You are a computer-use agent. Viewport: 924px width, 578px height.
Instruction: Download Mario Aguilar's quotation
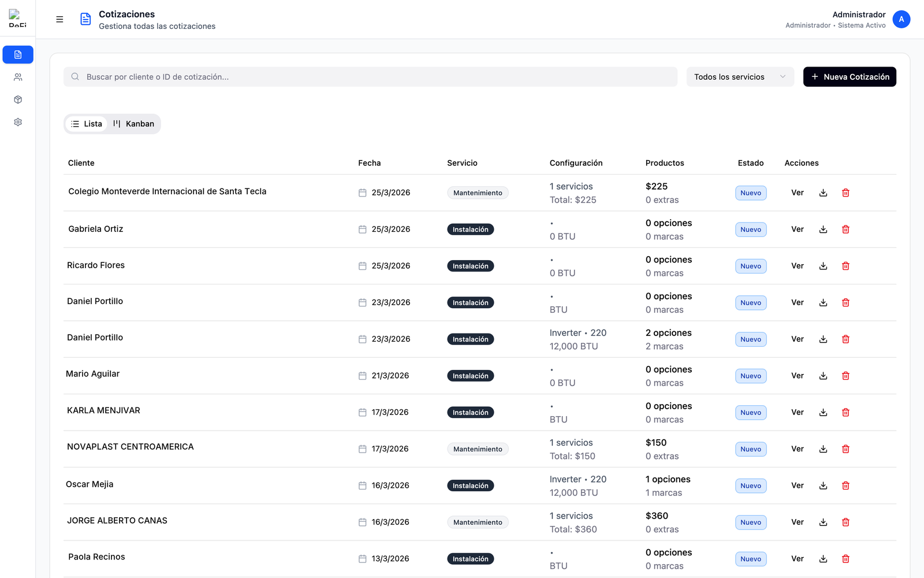pos(824,376)
